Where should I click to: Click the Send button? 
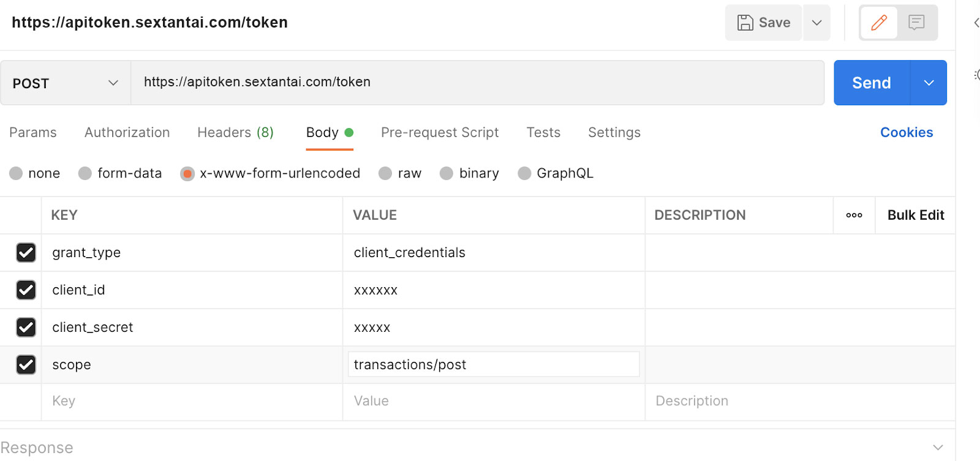pos(871,83)
